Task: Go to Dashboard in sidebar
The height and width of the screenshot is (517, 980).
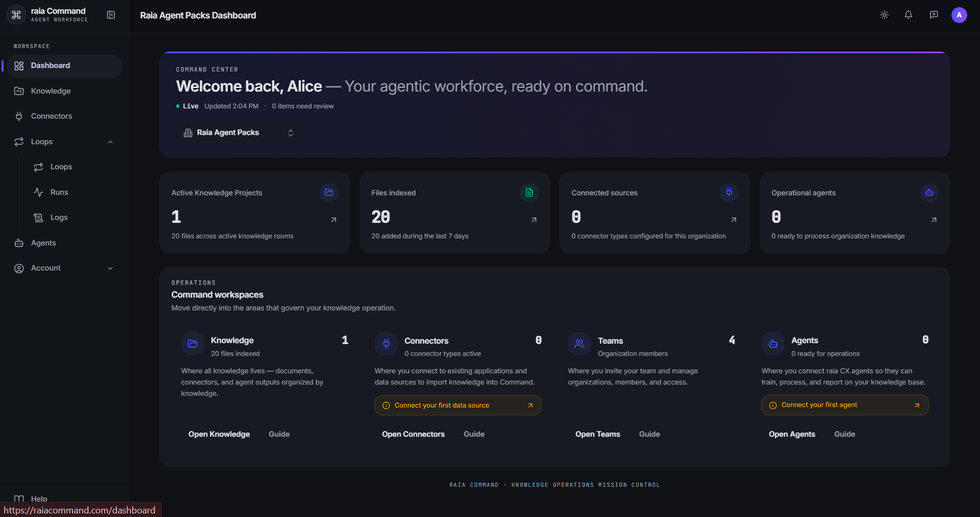Action: 64,66
